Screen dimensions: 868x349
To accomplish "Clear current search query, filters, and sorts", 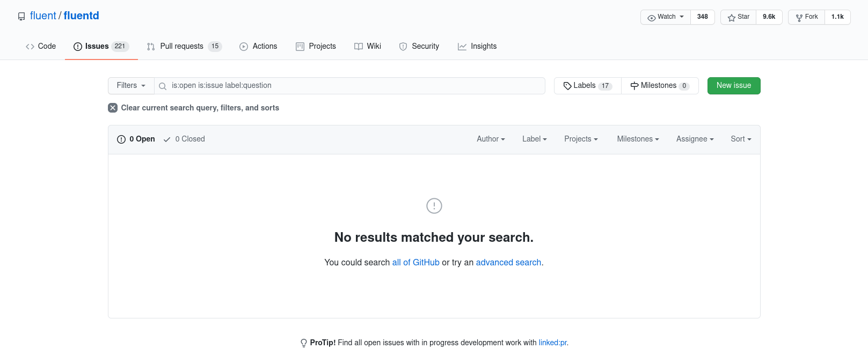I will (194, 108).
